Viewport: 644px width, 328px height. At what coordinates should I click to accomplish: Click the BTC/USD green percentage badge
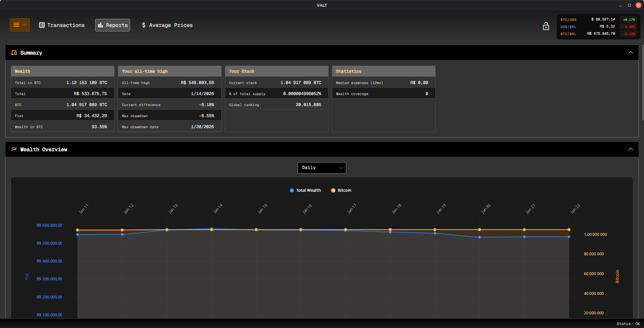[629, 19]
